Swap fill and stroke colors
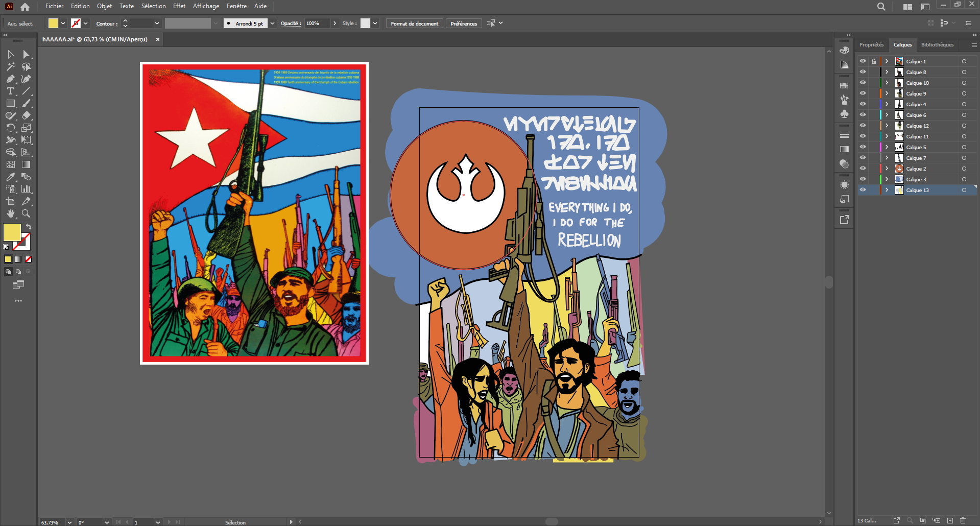Viewport: 980px width, 526px height. [x=29, y=226]
